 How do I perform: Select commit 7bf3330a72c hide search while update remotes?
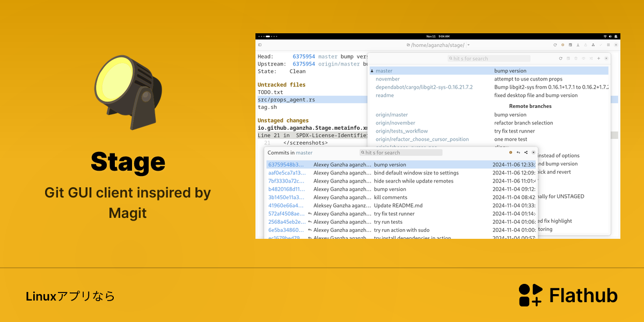(401, 181)
